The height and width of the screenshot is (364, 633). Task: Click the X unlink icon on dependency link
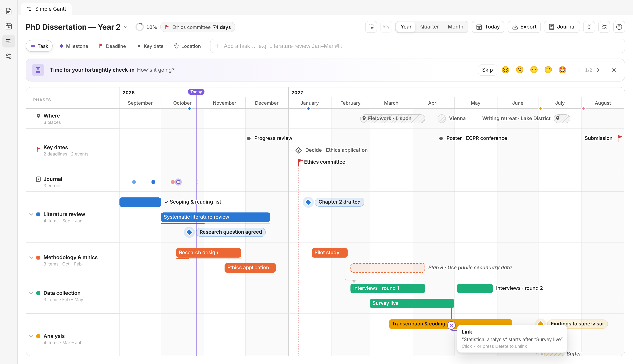(x=451, y=325)
